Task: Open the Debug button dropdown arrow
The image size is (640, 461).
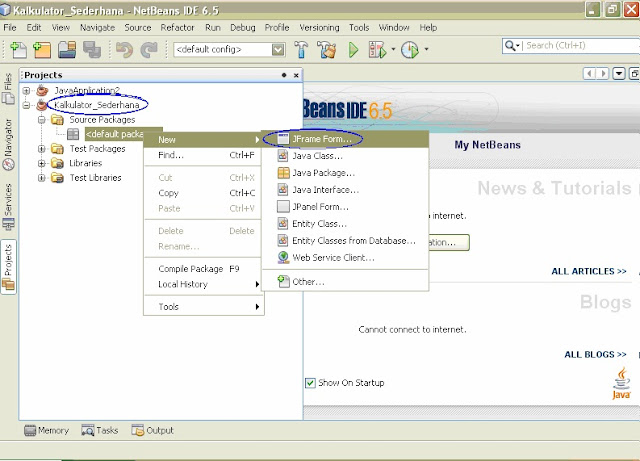Action: click(393, 49)
